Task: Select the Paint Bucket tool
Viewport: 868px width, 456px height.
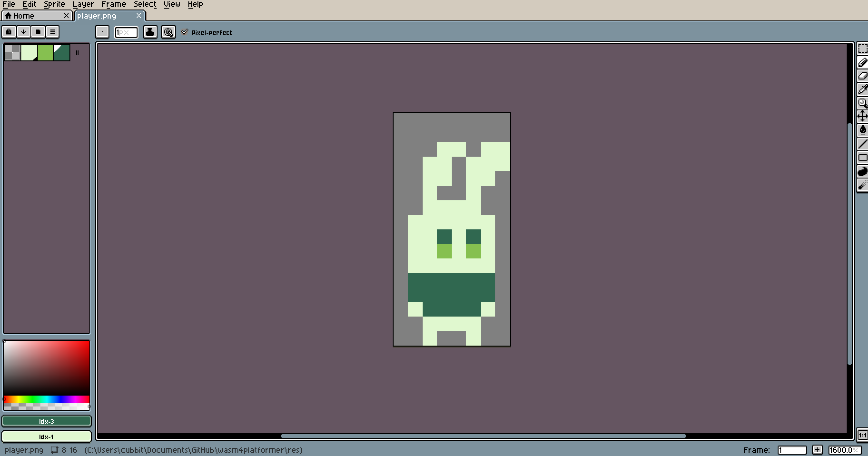Action: coord(863,130)
